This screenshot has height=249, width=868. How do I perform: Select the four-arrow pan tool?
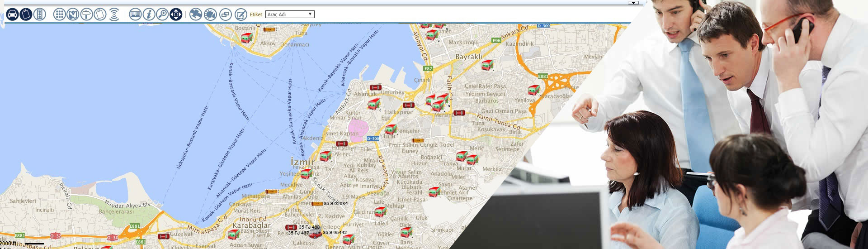click(176, 14)
